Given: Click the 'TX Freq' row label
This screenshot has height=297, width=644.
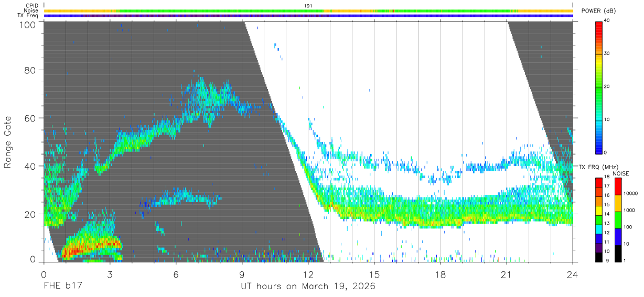Looking at the screenshot, I should (x=28, y=16).
